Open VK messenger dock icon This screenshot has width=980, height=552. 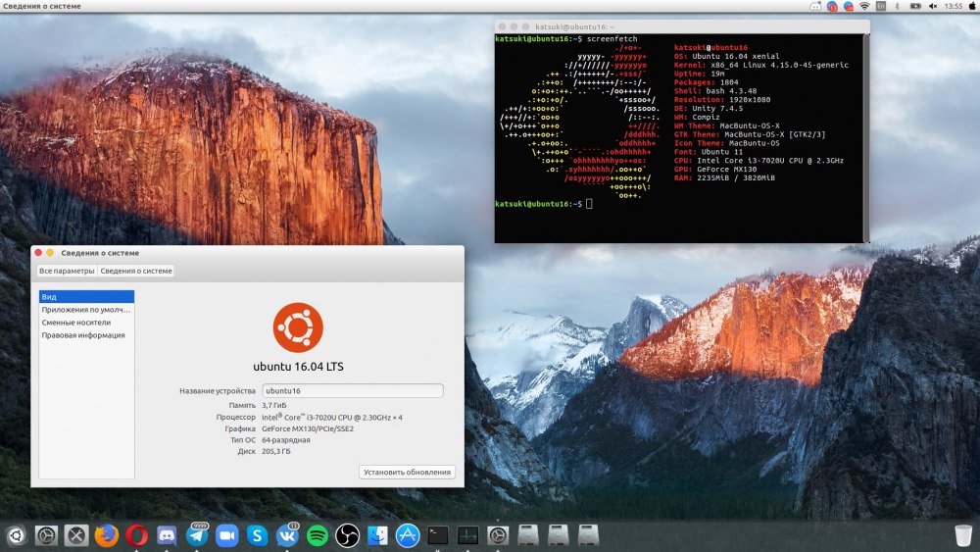(x=287, y=535)
